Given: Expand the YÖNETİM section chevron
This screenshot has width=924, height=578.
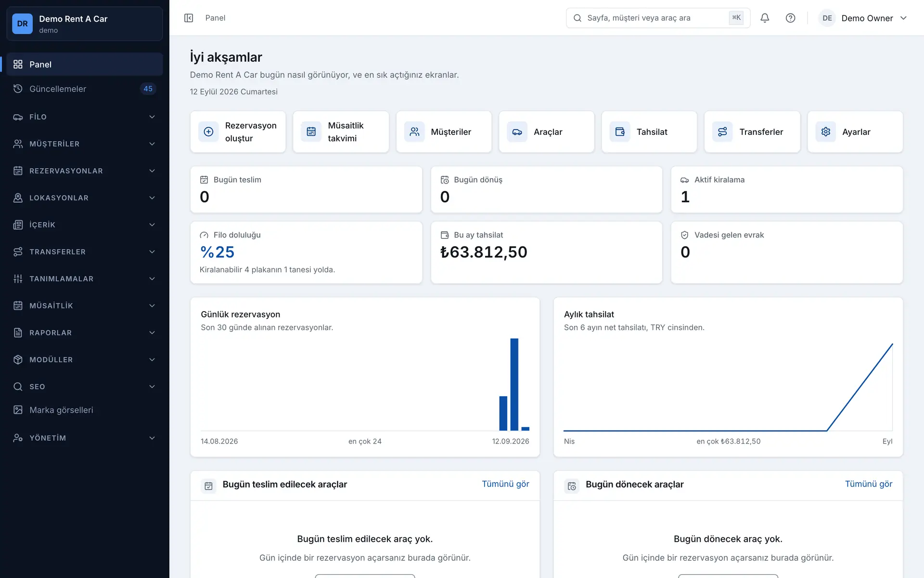Looking at the screenshot, I should point(152,438).
